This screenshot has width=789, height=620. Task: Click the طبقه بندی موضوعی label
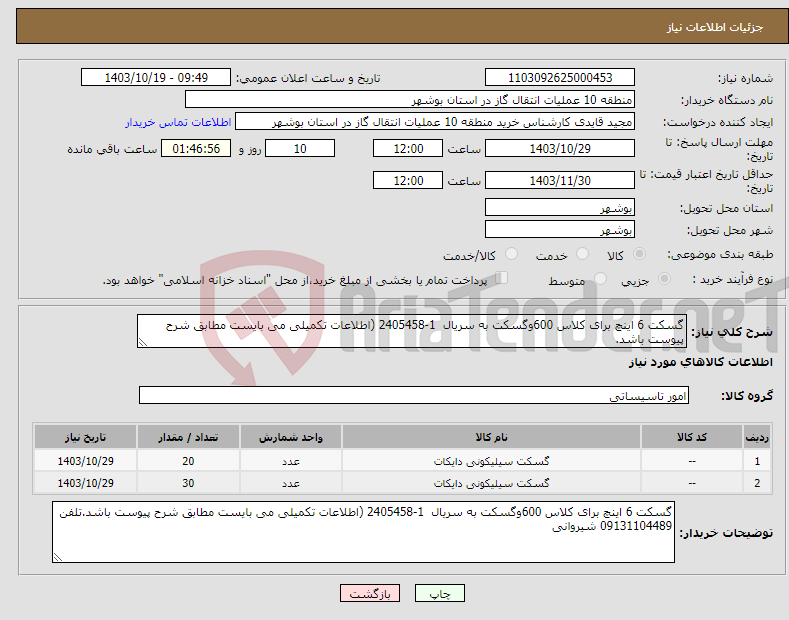(720, 255)
